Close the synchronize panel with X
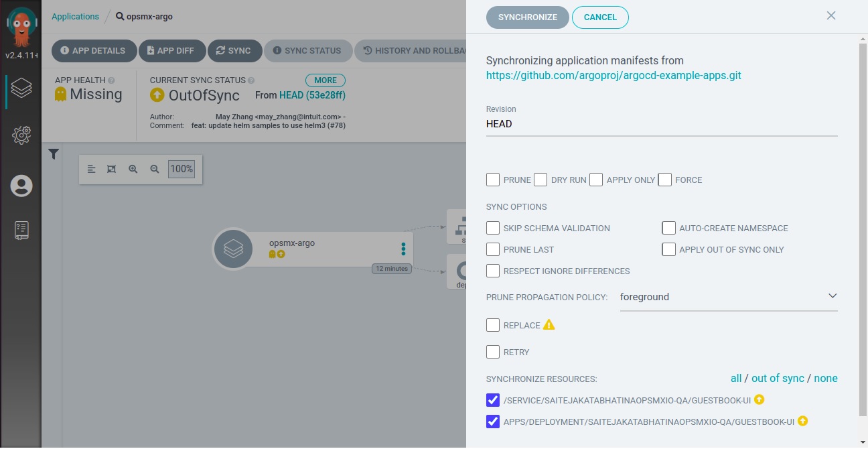 [x=831, y=15]
